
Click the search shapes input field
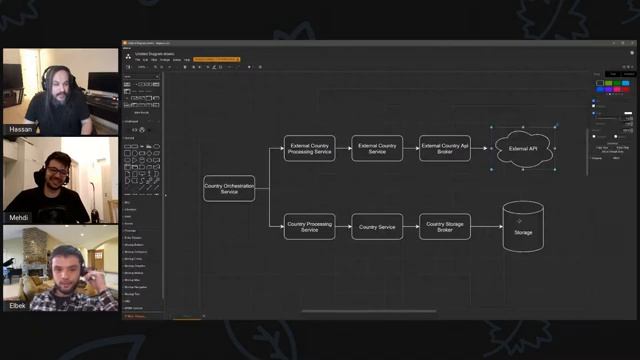142,76
